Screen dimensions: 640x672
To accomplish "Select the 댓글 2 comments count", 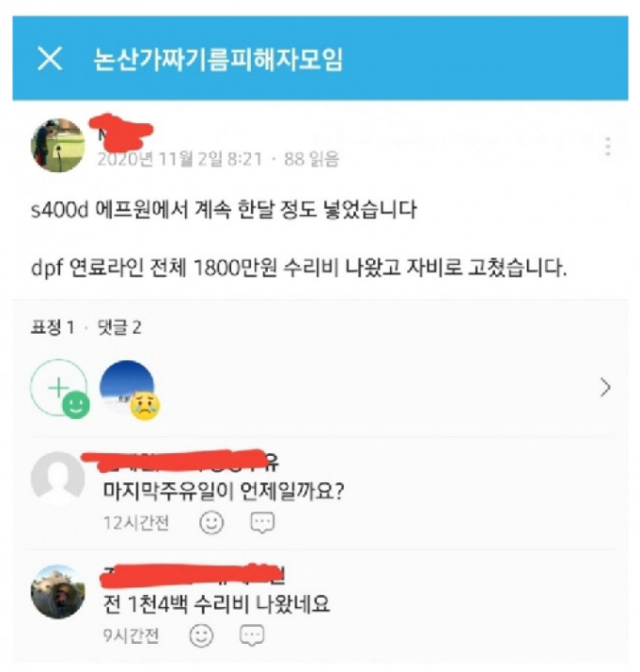I will tap(119, 328).
